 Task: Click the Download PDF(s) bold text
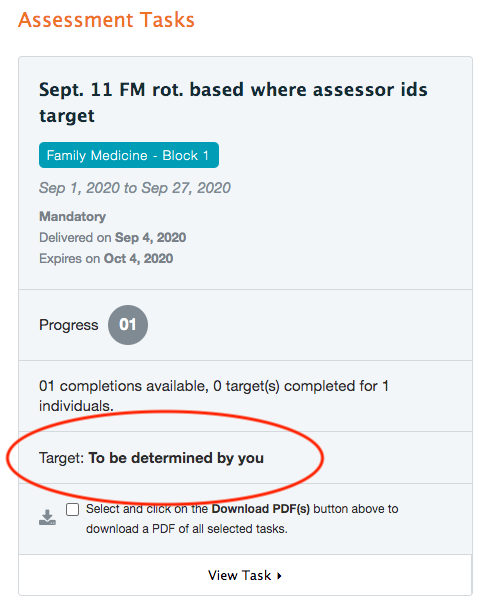click(x=261, y=509)
